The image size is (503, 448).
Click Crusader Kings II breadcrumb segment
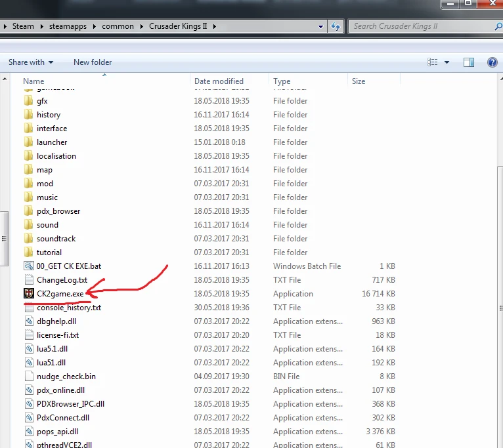pos(178,26)
